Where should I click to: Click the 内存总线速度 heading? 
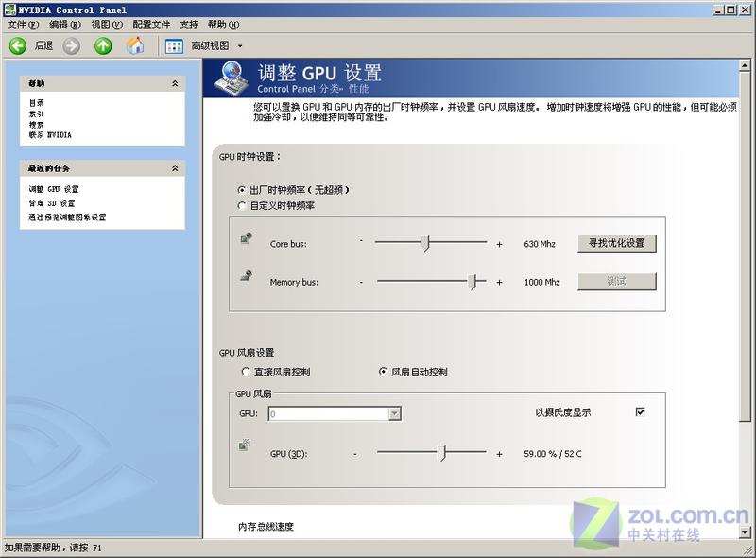tap(266, 527)
